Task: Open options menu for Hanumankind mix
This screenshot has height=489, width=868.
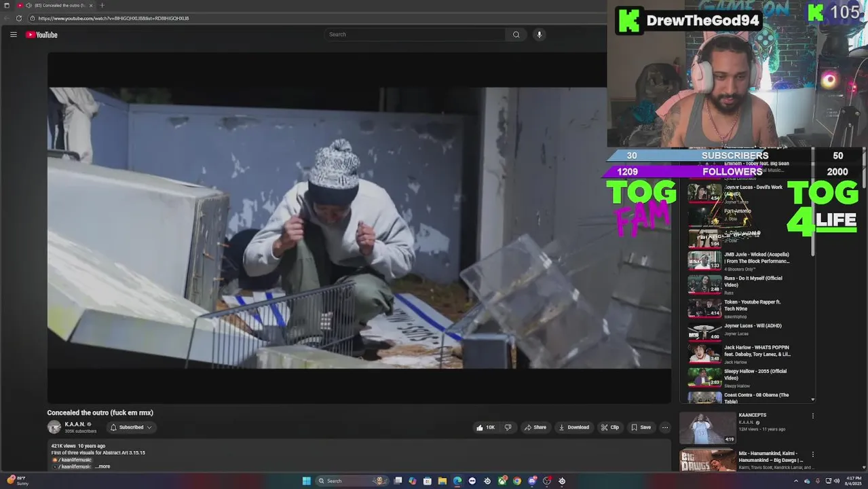Action: [x=812, y=454]
